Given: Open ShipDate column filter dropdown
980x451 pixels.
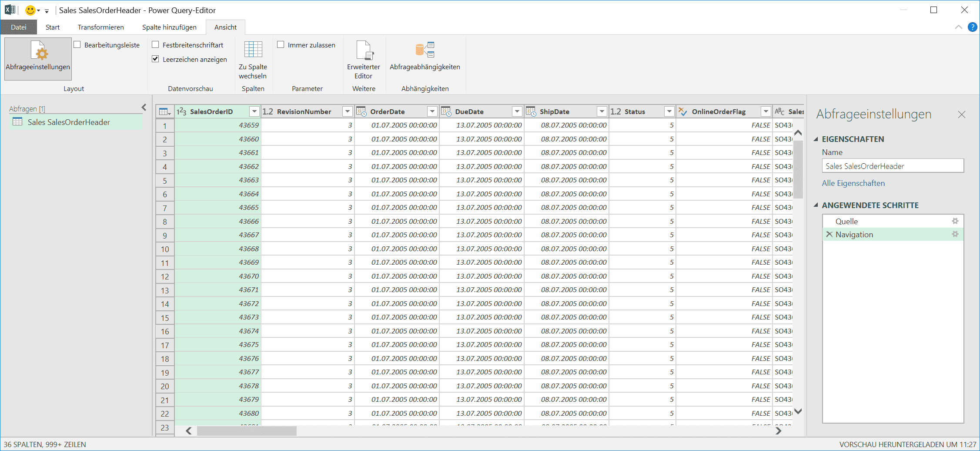Looking at the screenshot, I should [602, 112].
